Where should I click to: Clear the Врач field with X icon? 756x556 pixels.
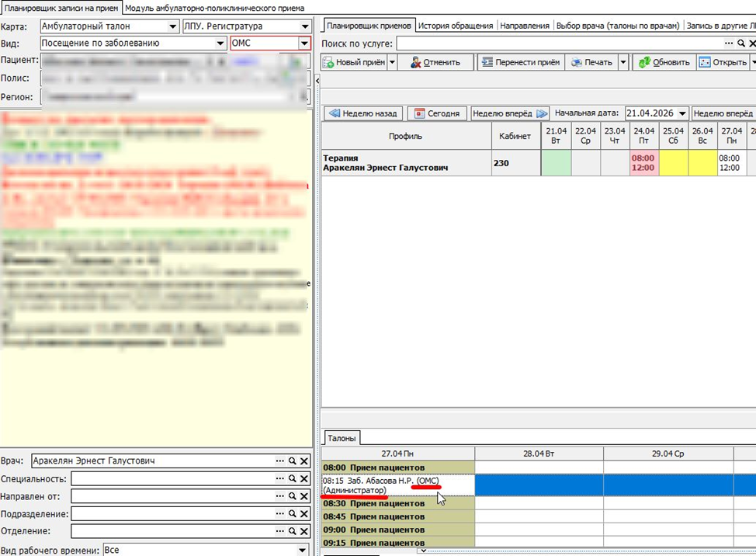point(304,461)
